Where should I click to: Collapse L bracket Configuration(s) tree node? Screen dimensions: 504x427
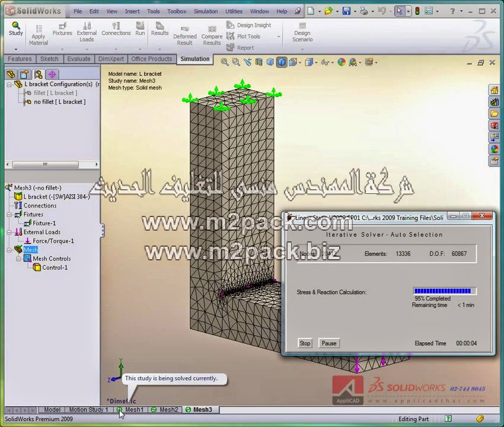[9, 85]
